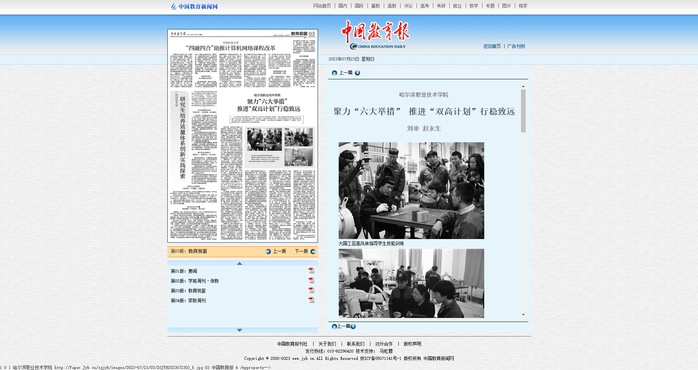Open 网站首页 in the top navigation
Image resolution: width=698 pixels, height=370 pixels.
[x=322, y=6]
